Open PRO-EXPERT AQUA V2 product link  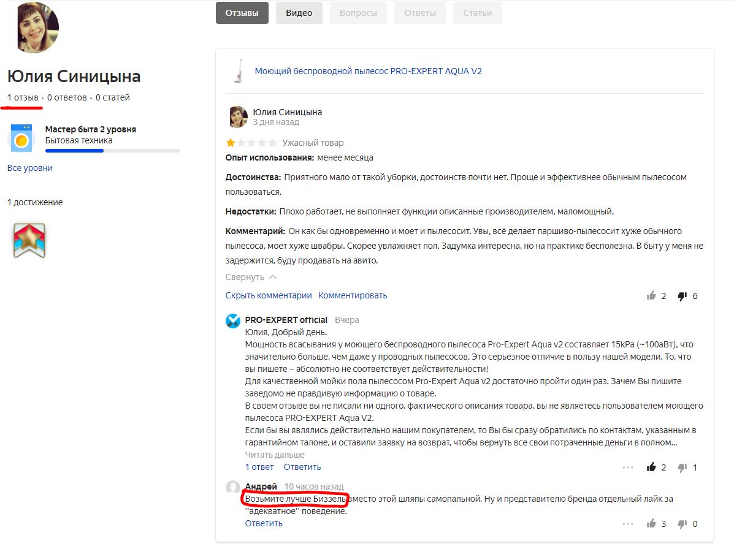(x=368, y=71)
